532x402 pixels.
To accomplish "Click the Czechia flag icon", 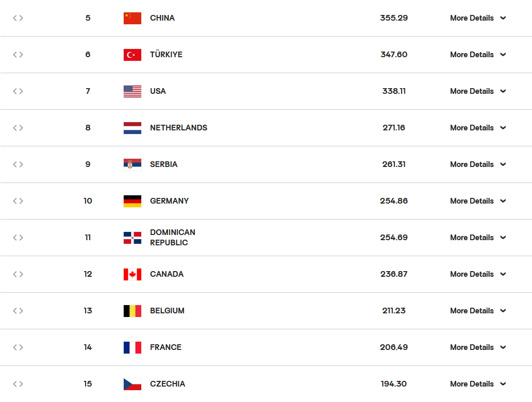I will pos(132,384).
